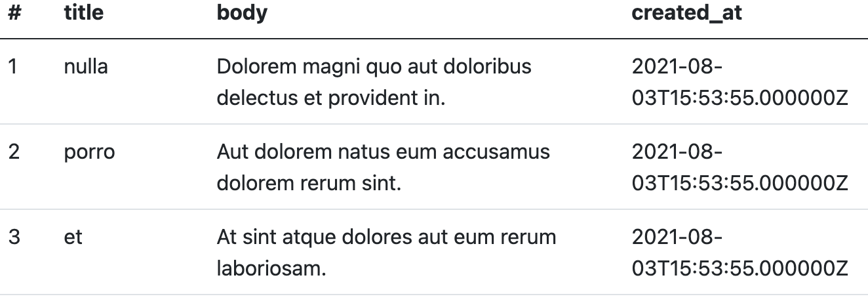Click the word 'laboriosam.' in row 3

271,269
